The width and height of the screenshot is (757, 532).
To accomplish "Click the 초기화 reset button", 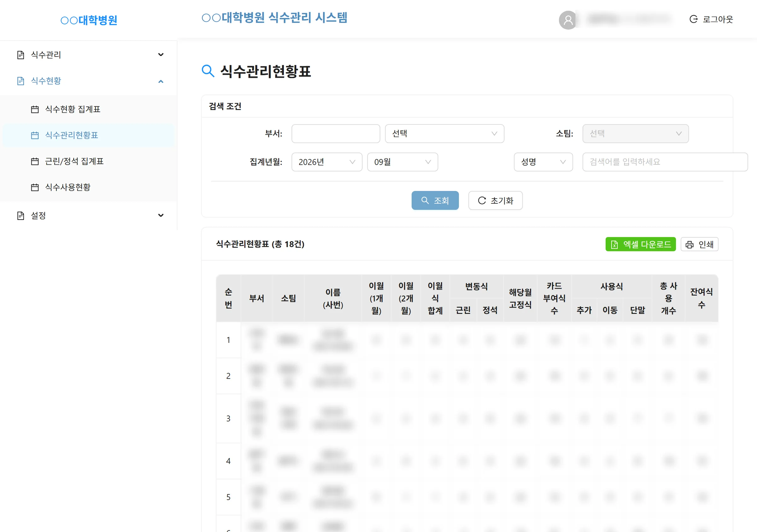I will (x=495, y=200).
